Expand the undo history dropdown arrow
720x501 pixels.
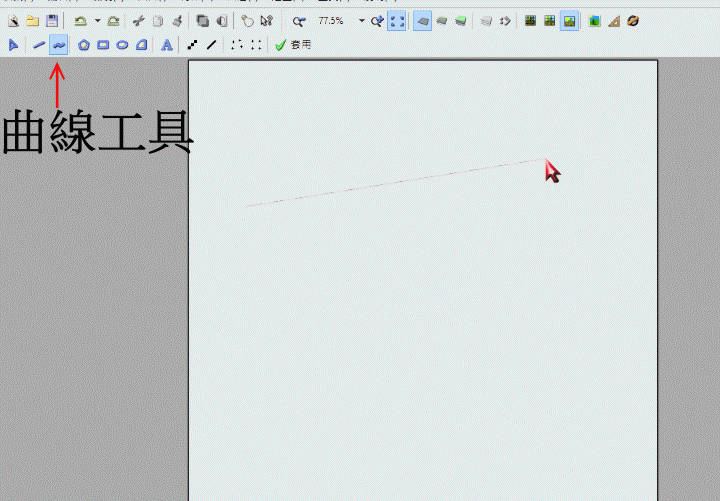click(97, 21)
